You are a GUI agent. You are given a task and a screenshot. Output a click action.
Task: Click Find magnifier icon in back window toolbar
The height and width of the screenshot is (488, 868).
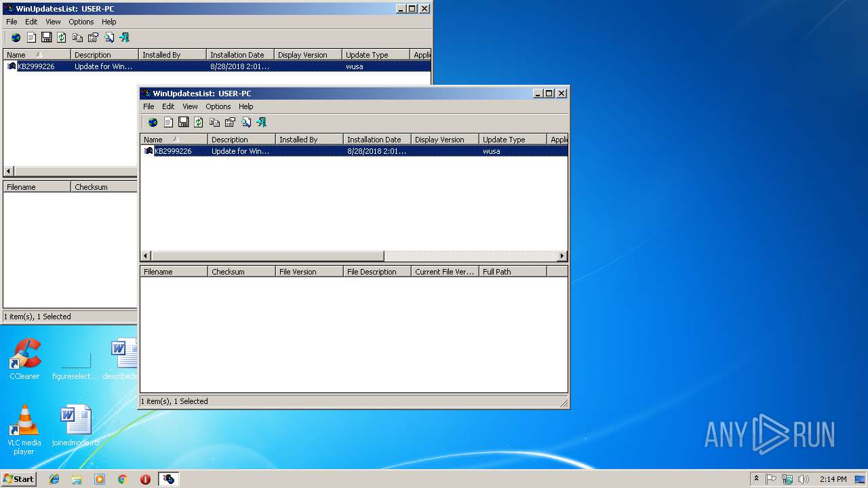tap(108, 38)
